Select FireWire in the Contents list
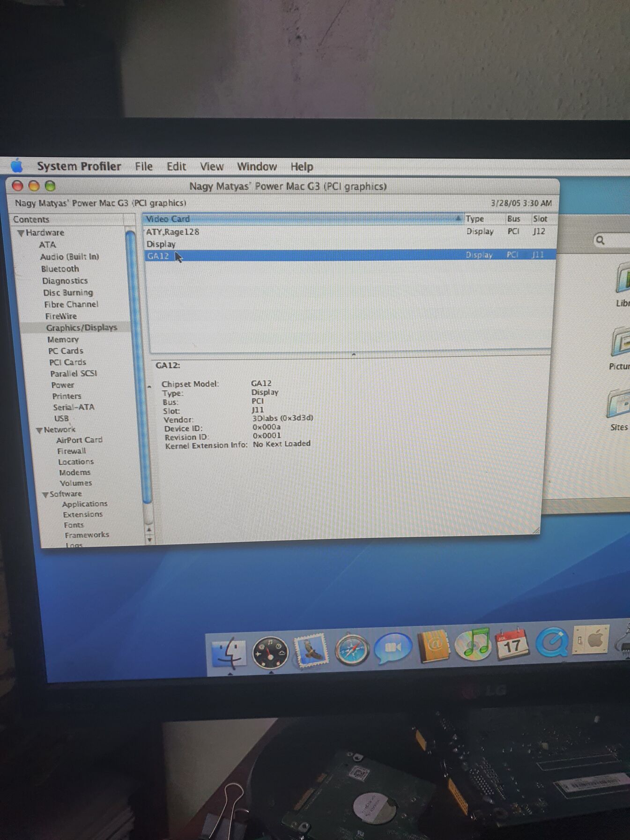This screenshot has height=840, width=630. click(61, 316)
